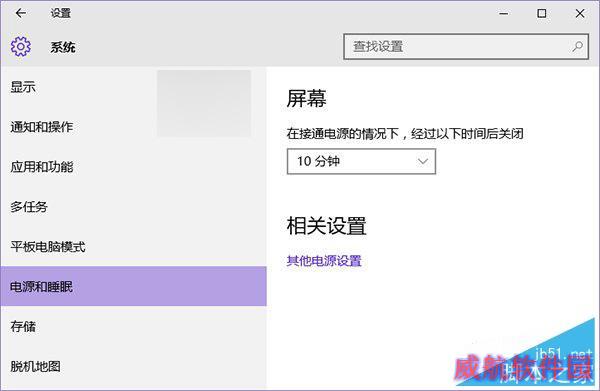This screenshot has height=391, width=600.
Task: Go back using the arrow icon
Action: [x=20, y=13]
